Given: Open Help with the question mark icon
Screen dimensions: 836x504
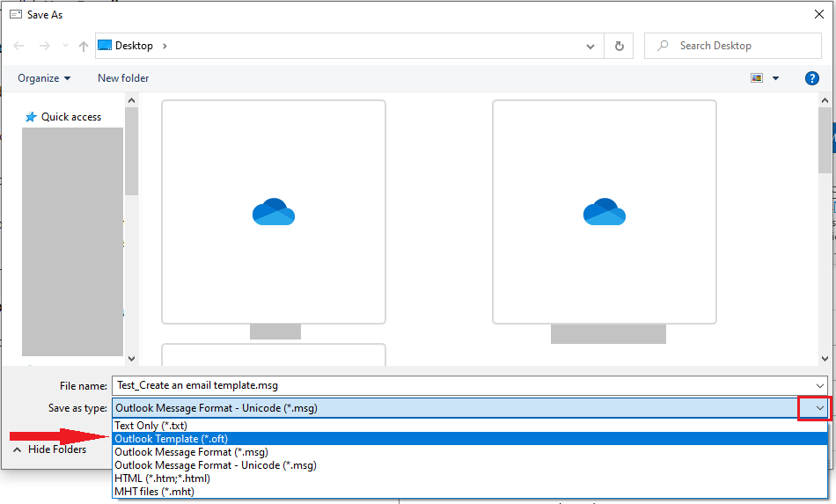Looking at the screenshot, I should point(811,78).
